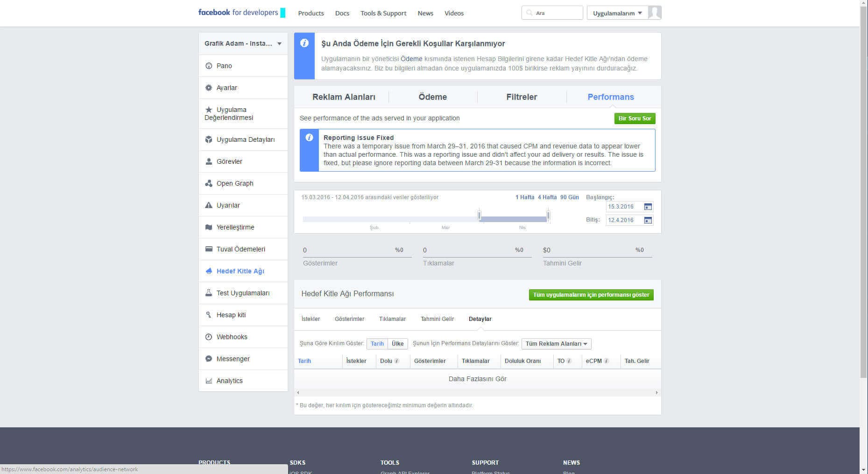868x474 pixels.
Task: Open the Tools & Support menu
Action: pyautogui.click(x=383, y=13)
